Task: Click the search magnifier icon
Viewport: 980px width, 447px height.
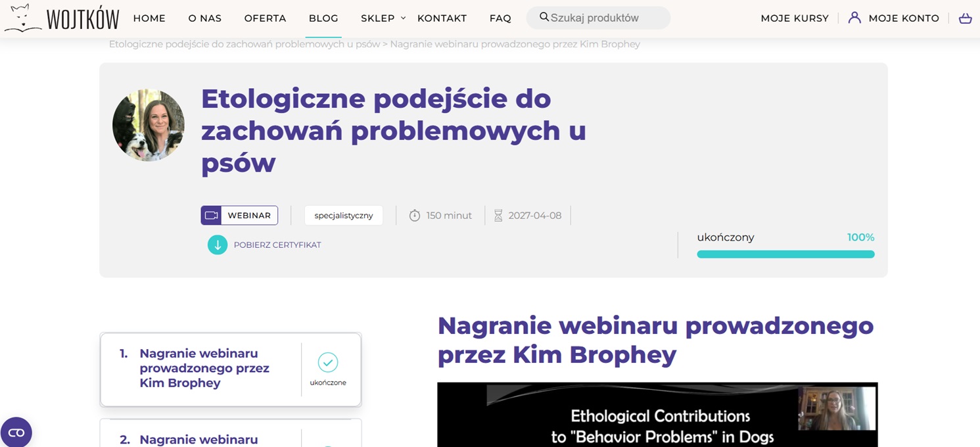Action: tap(544, 17)
